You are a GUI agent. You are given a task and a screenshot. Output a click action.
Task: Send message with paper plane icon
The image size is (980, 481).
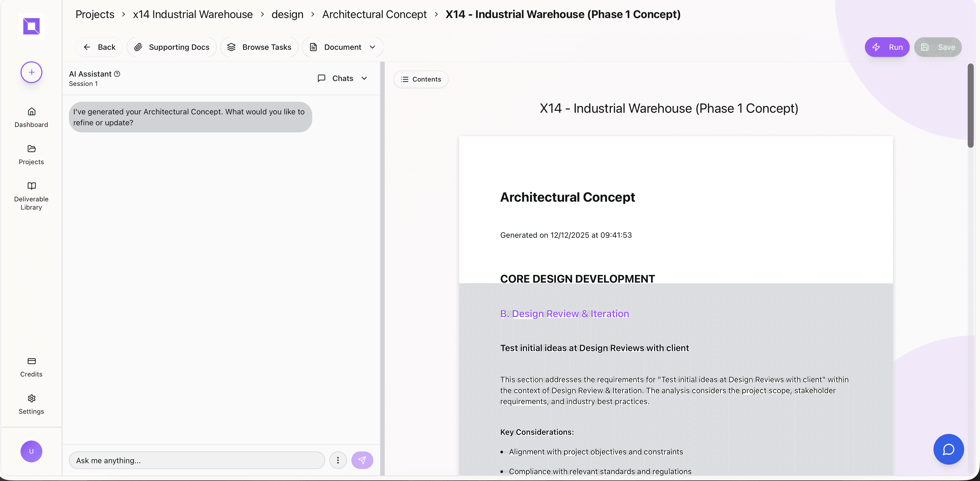tap(362, 460)
